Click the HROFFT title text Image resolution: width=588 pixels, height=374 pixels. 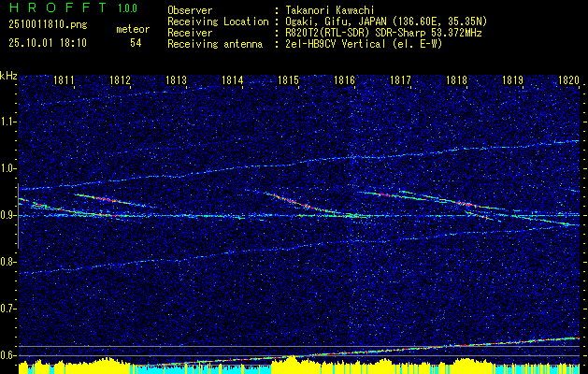pos(50,8)
